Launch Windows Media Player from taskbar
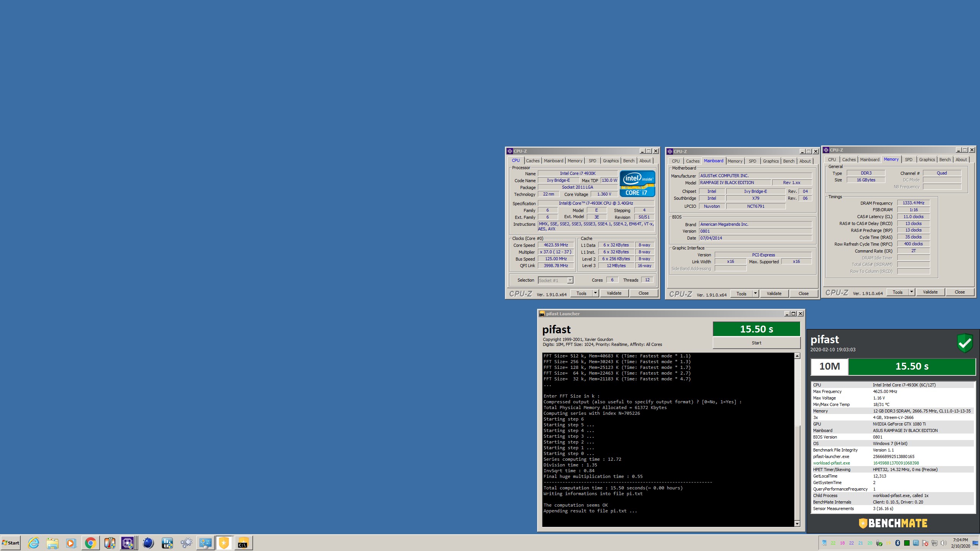 [71, 543]
